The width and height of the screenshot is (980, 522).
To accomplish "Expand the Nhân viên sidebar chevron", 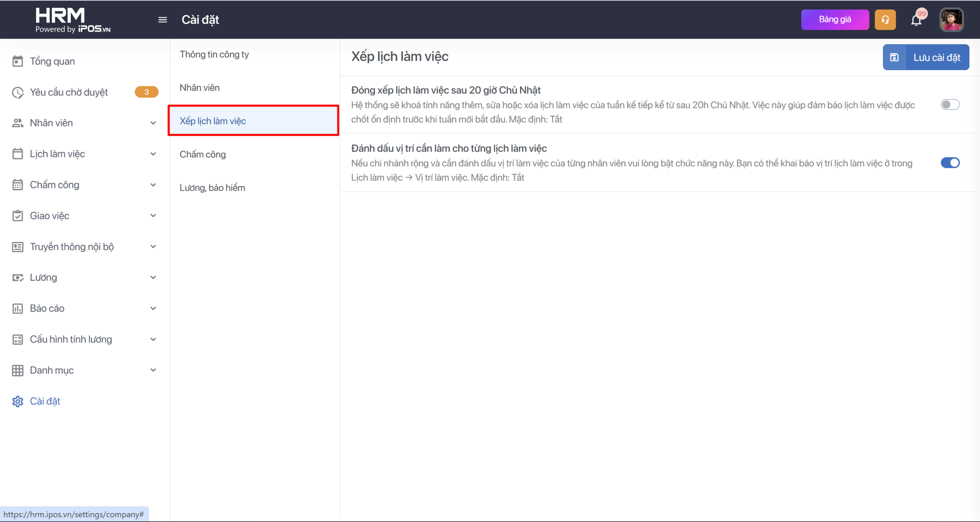I will pos(153,123).
